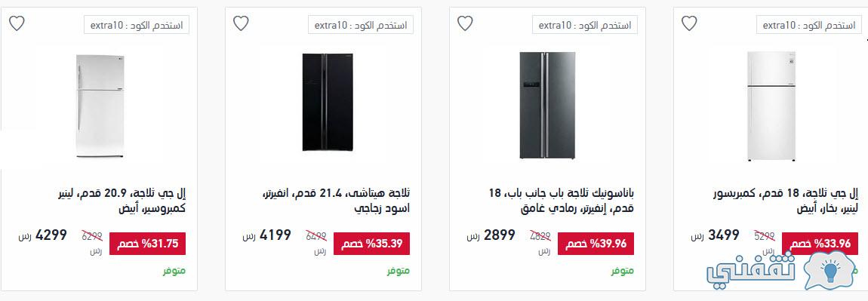Click the 35.39% خصم discount badge
Screen dimensions: 868x301
pyautogui.click(x=371, y=244)
